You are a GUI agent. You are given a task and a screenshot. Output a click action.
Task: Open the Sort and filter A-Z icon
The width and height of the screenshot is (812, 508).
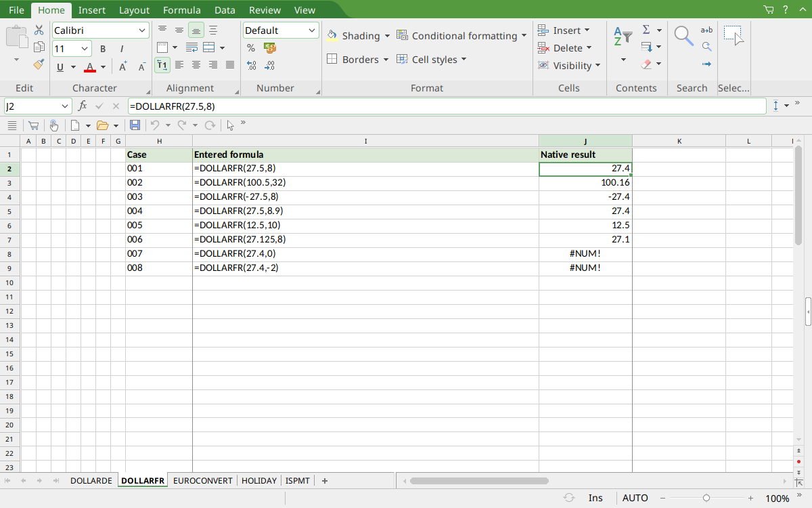pyautogui.click(x=623, y=37)
